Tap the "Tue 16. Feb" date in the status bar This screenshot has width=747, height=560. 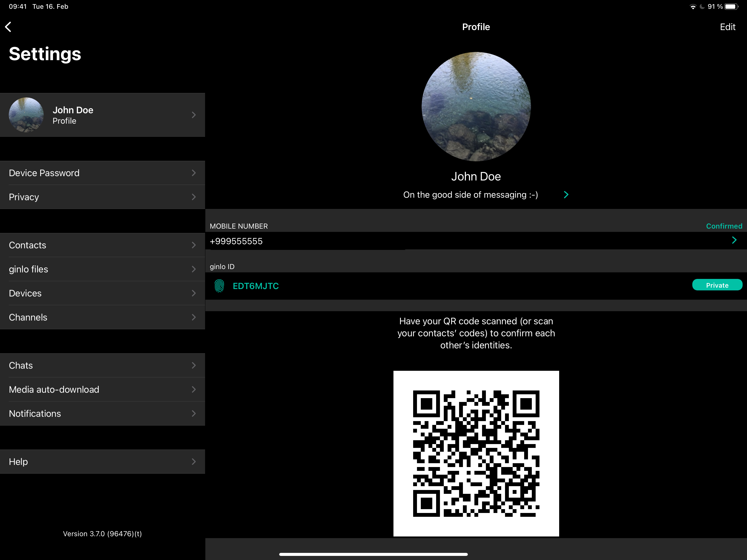[50, 7]
